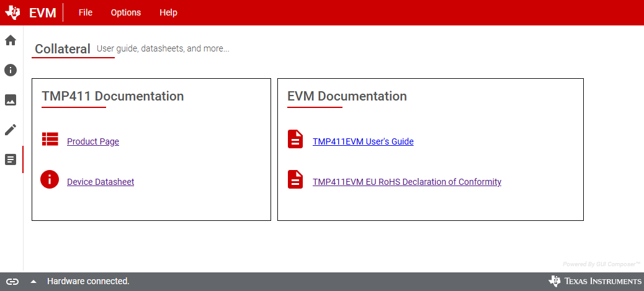Click the RoHS Declaration document icon
Image resolution: width=644 pixels, height=291 pixels.
pyautogui.click(x=295, y=179)
